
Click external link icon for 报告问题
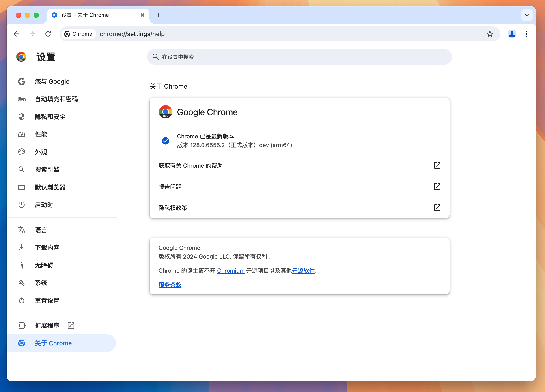[437, 187]
